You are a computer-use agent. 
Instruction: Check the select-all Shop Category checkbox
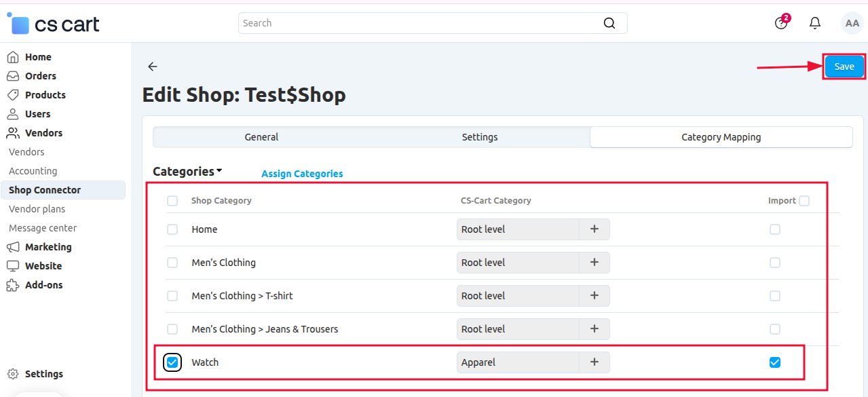click(x=172, y=200)
